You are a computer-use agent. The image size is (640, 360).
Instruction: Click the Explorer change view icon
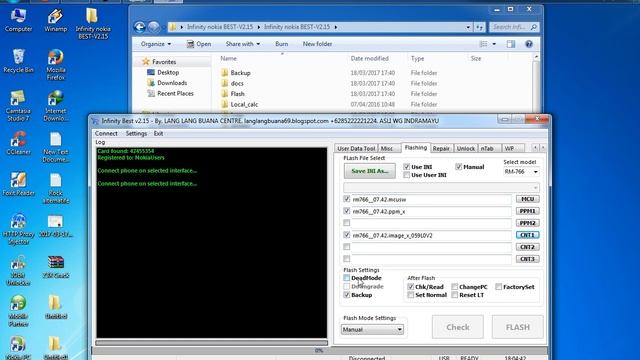[483, 44]
